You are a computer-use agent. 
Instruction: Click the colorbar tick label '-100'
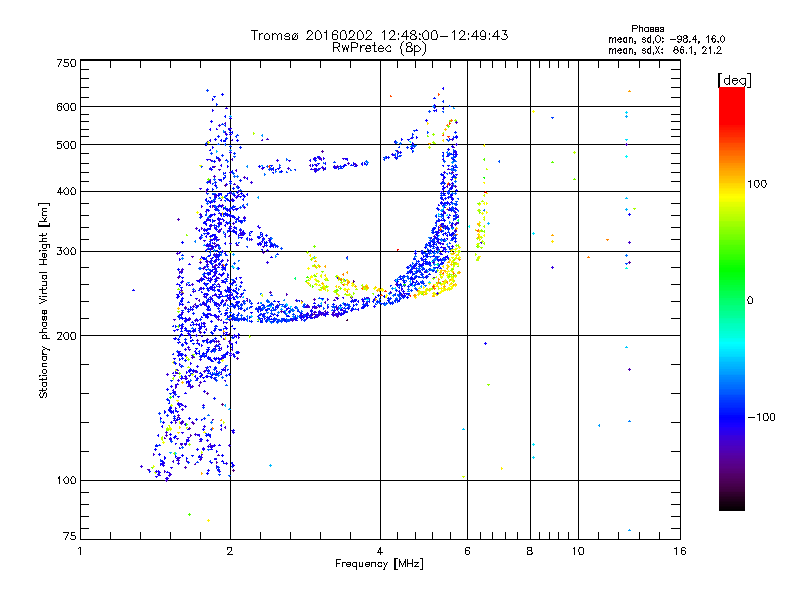pyautogui.click(x=761, y=417)
